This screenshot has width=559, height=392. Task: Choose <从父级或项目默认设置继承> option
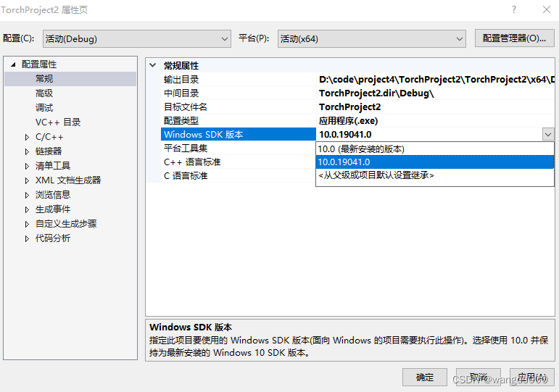pyautogui.click(x=435, y=175)
